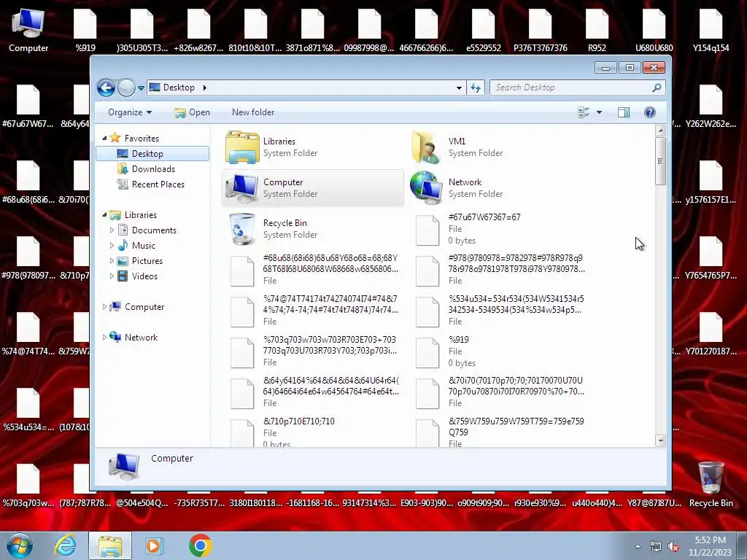Click the scrollbar up arrow
This screenshot has height=560, width=747.
click(660, 130)
